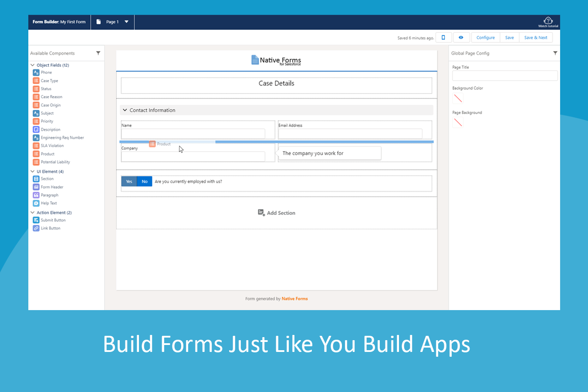Screen dimensions: 588x392
Task: Select No for currently employed
Action: [145, 182]
